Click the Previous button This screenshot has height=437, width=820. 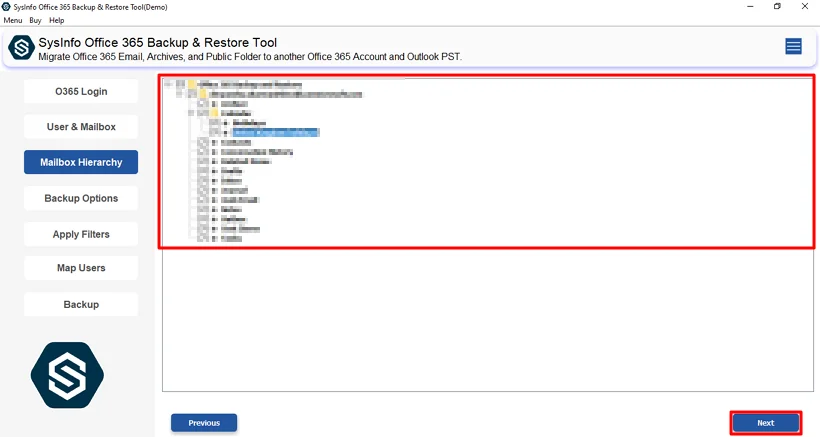point(204,423)
